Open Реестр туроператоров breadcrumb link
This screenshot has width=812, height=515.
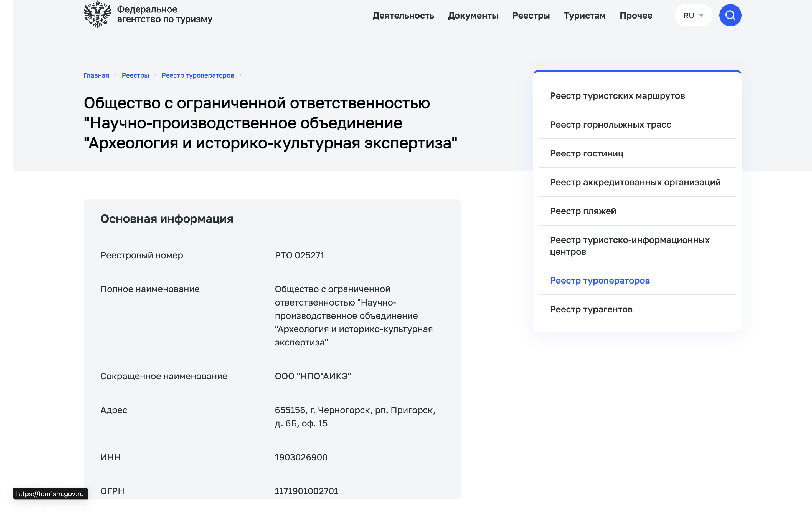(x=198, y=75)
